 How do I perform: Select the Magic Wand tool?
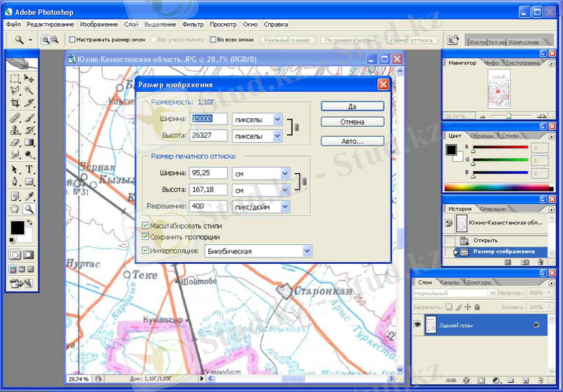click(30, 91)
